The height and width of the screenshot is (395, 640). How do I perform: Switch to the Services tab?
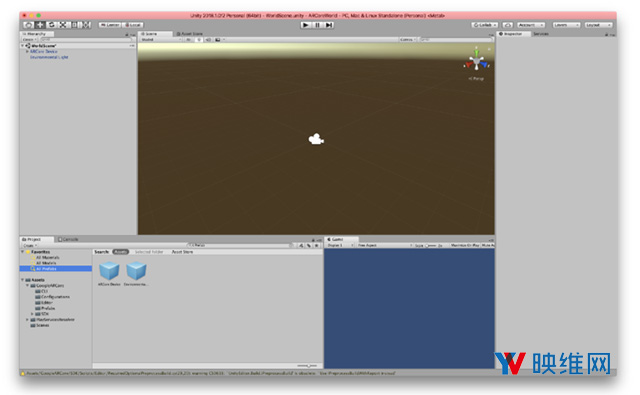pos(541,34)
